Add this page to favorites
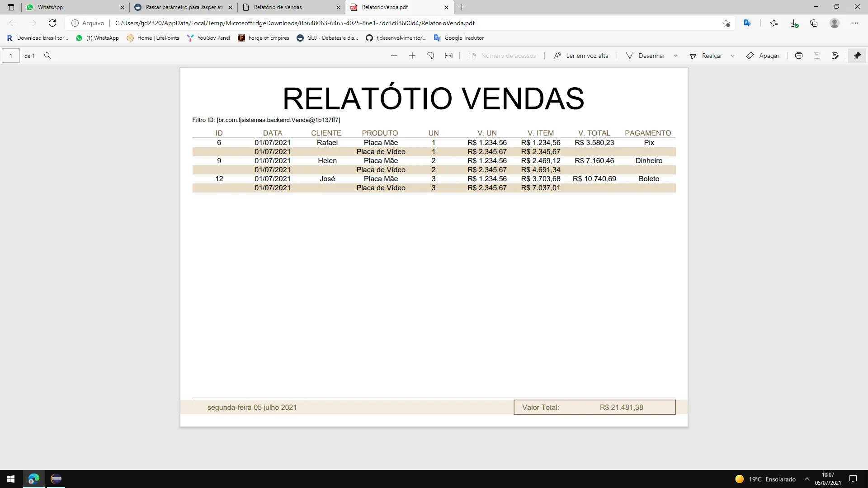Screen dimensions: 868x488 point(726,23)
